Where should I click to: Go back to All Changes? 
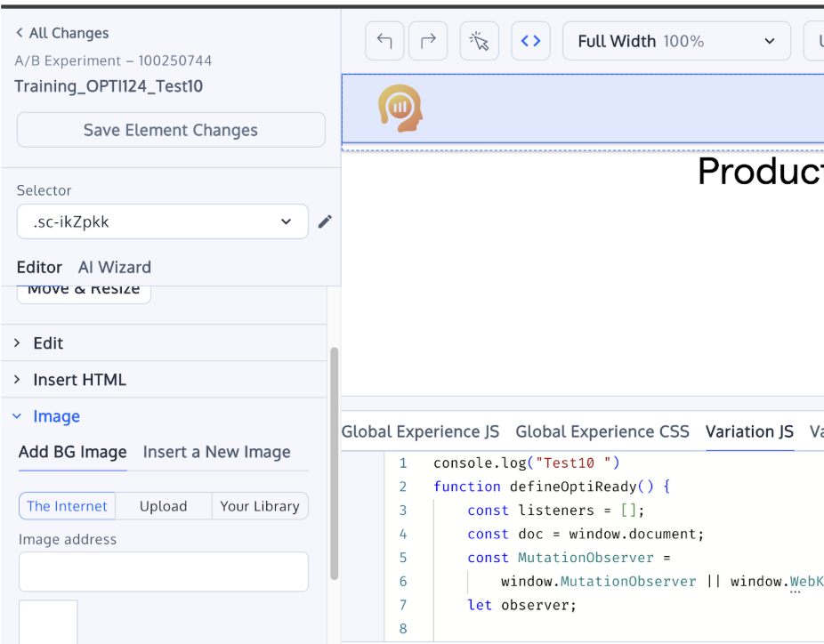(62, 33)
